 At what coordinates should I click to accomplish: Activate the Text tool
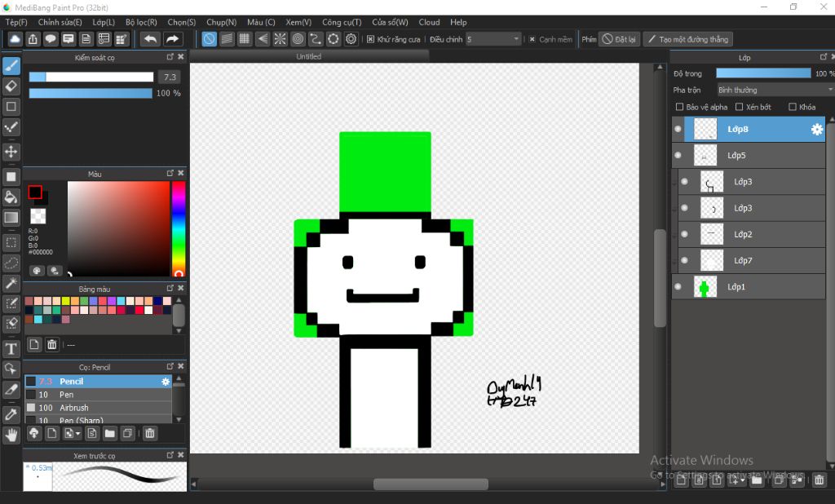tap(11, 350)
